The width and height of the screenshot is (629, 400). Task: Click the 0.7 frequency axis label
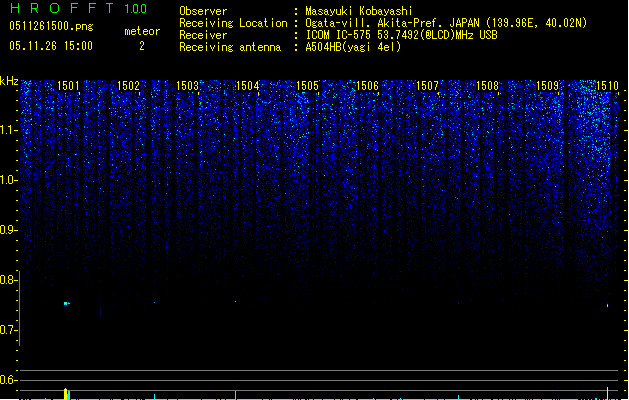[x=8, y=330]
